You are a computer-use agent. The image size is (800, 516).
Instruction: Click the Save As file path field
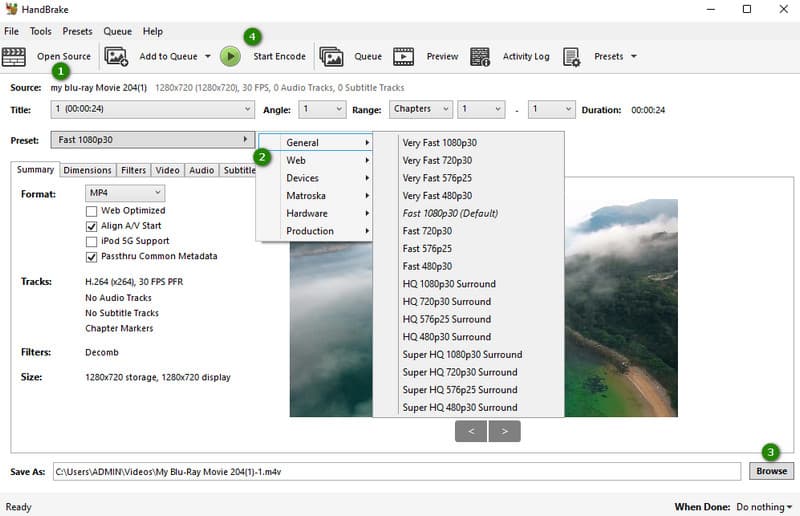click(398, 471)
